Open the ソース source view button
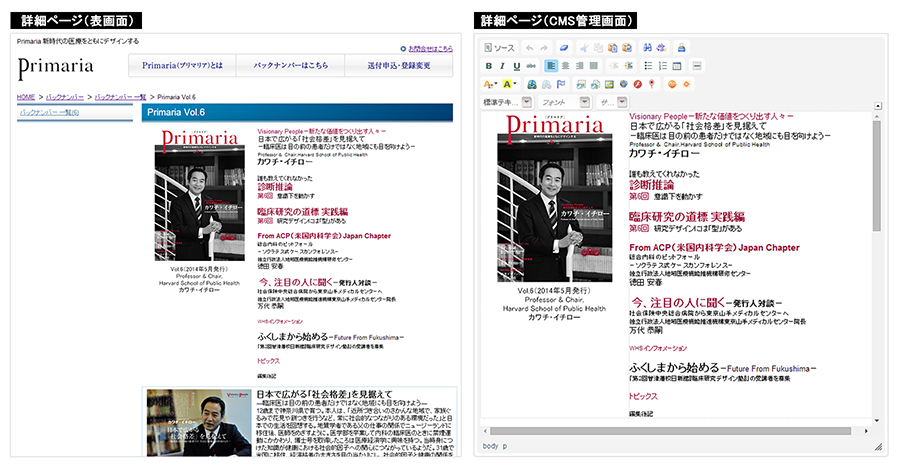The height and width of the screenshot is (470, 900). coord(500,48)
